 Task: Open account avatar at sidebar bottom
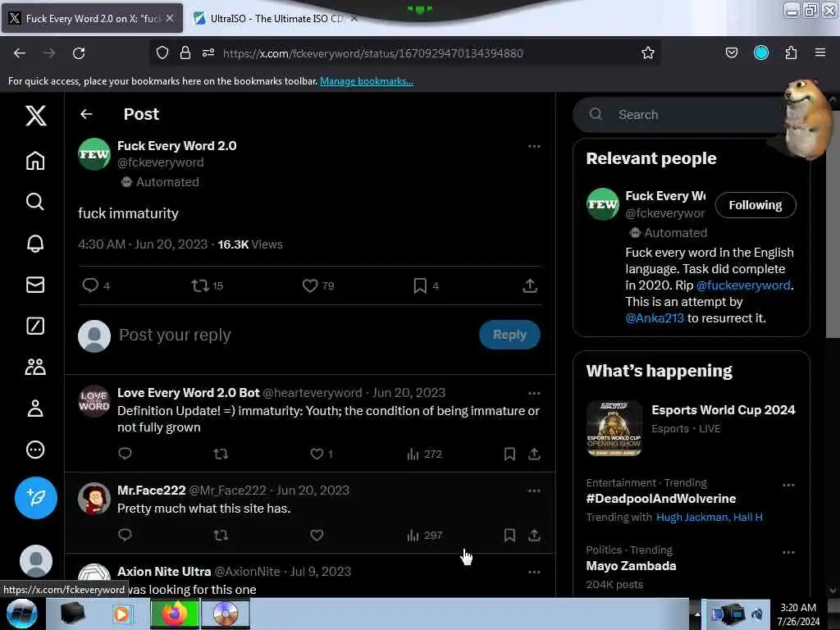pyautogui.click(x=36, y=561)
